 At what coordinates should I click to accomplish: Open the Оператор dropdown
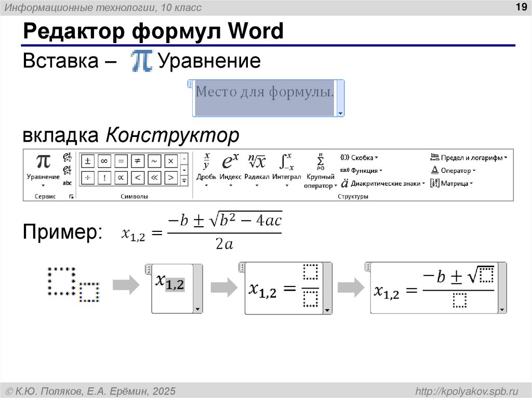[x=453, y=171]
